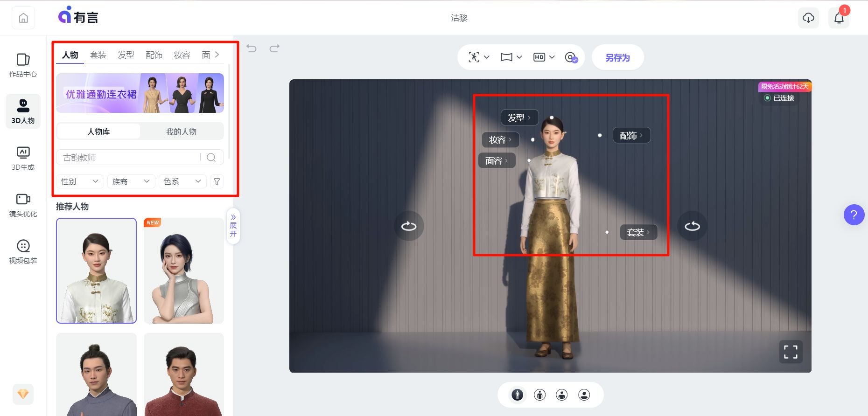Open 3D生成 in the sidebar
The image size is (868, 416).
23,158
